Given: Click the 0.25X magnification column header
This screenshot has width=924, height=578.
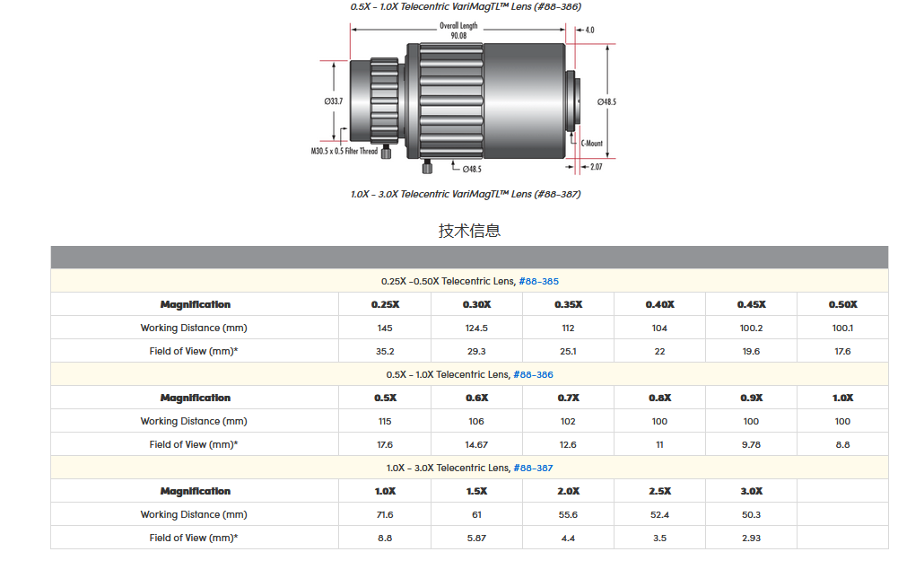Looking at the screenshot, I should pos(385,304).
